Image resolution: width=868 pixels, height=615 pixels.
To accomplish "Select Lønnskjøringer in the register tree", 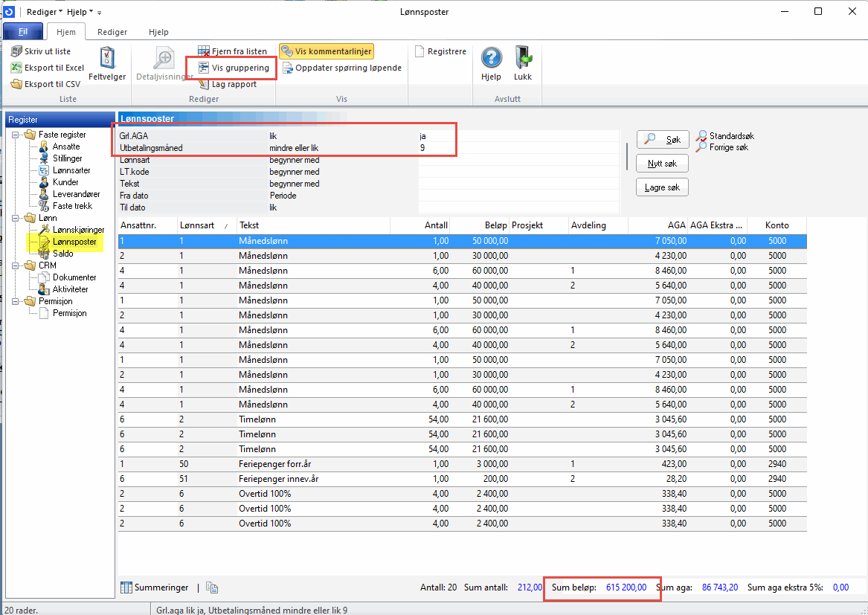I will (x=78, y=230).
